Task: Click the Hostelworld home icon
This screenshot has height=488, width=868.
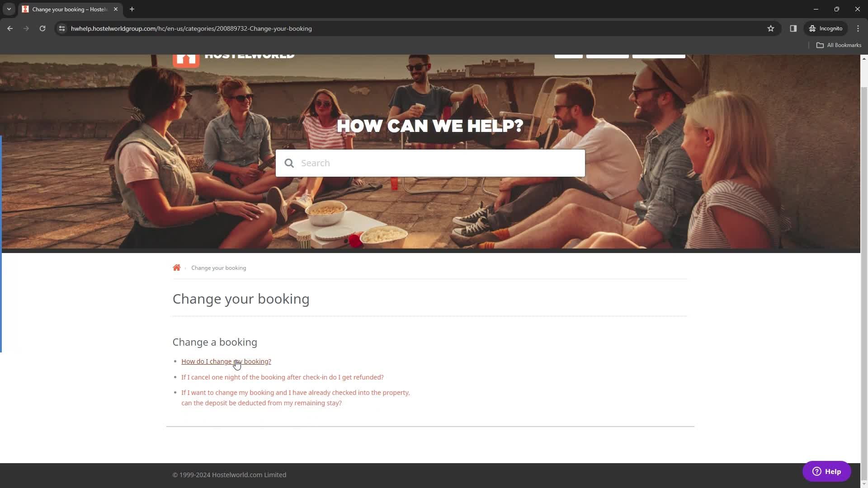Action: [x=176, y=267]
